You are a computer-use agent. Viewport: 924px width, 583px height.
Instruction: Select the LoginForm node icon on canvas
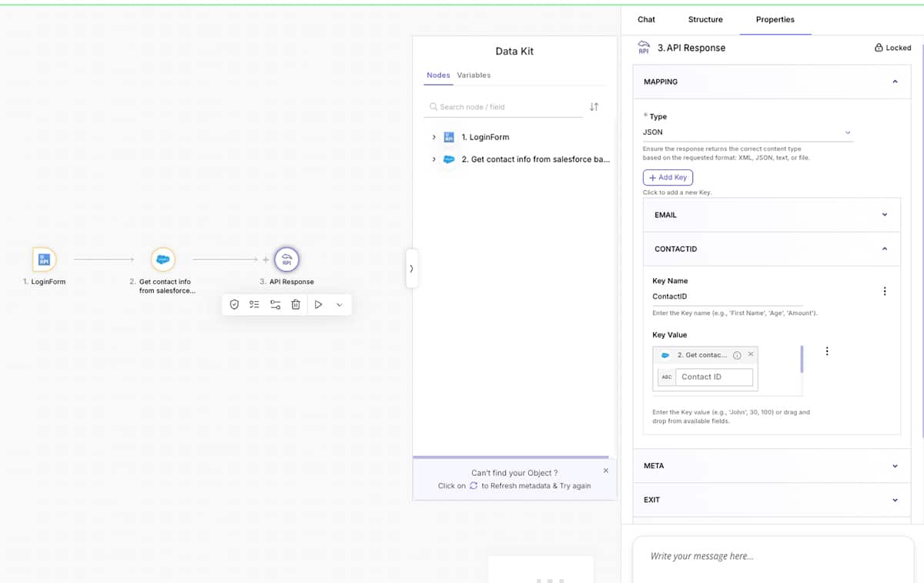point(44,260)
